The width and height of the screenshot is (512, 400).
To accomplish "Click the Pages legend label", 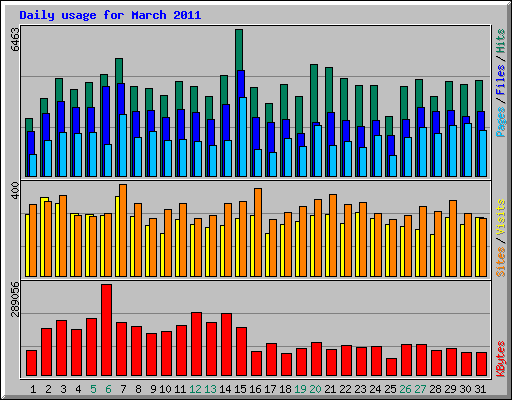I will click(500, 122).
